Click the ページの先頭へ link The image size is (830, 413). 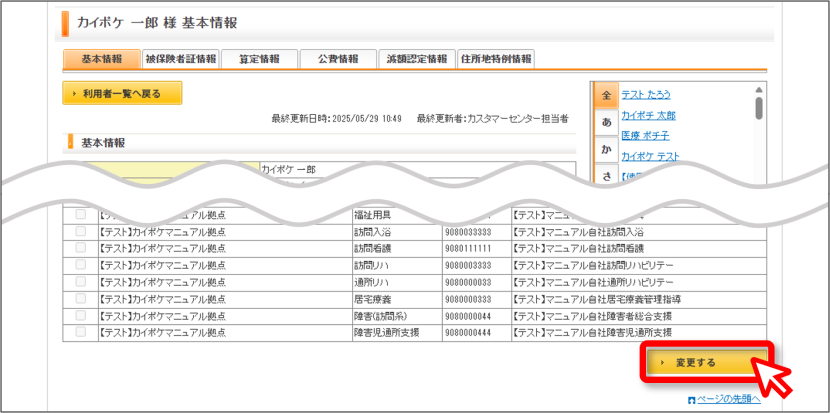tap(728, 399)
